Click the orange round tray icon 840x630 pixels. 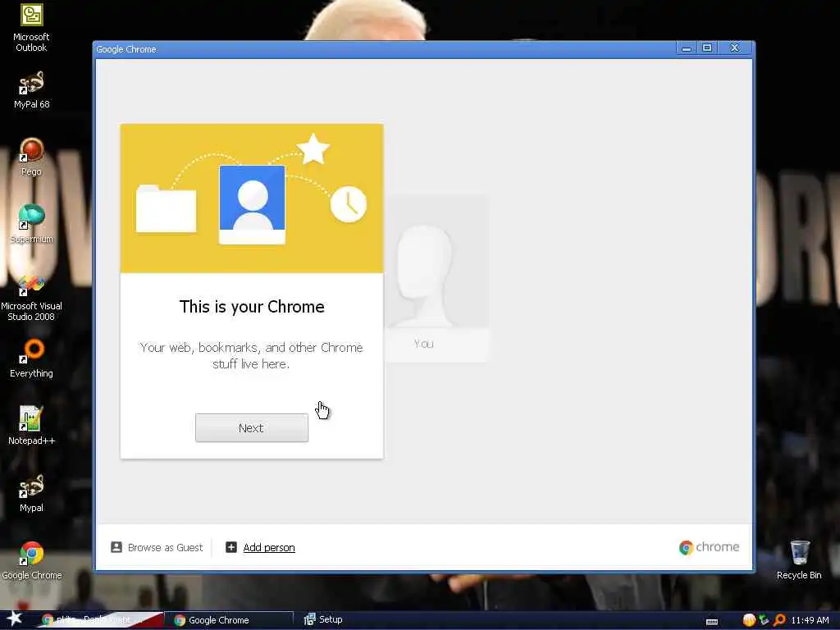pyautogui.click(x=749, y=620)
